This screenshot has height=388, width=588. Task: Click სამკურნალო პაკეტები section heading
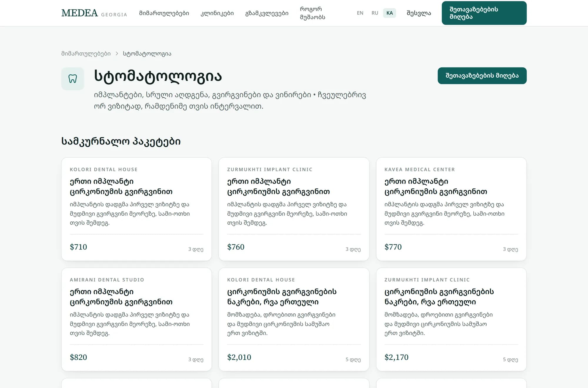(x=121, y=141)
